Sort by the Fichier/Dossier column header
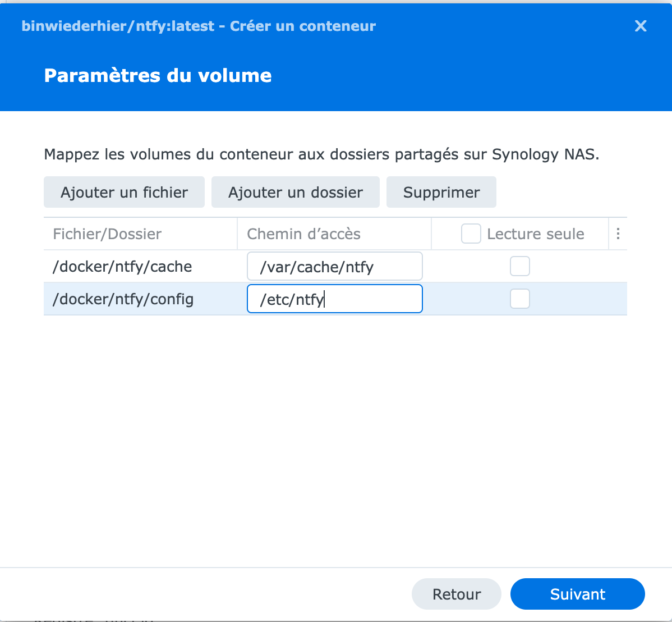 pyautogui.click(x=107, y=234)
